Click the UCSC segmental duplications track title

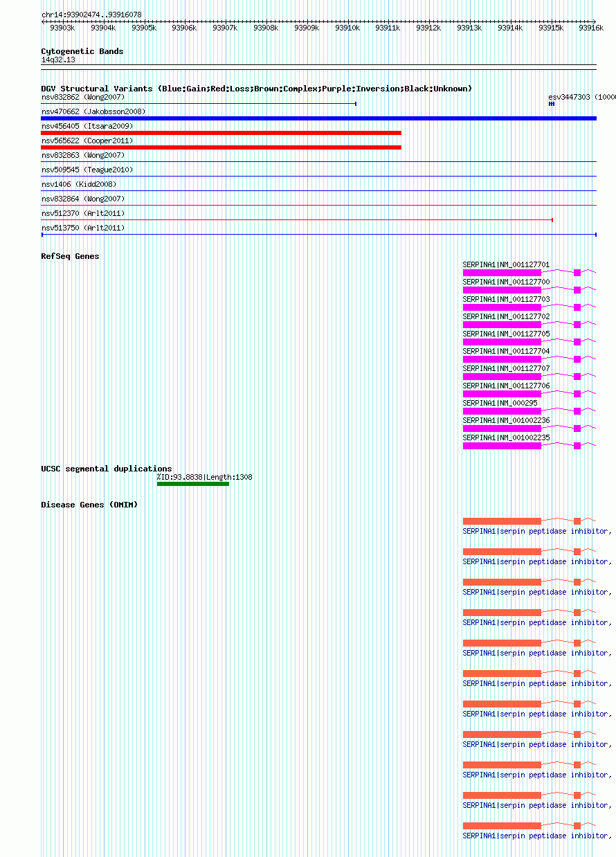107,469
